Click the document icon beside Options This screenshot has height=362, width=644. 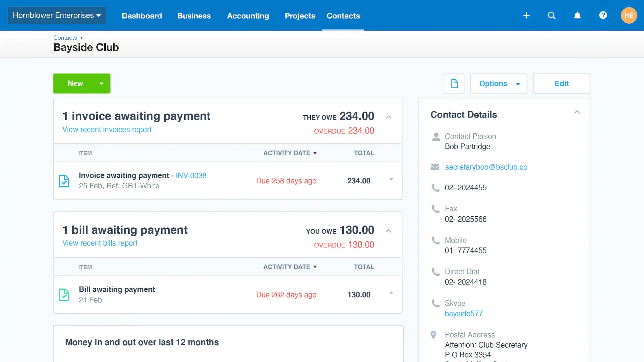point(454,83)
